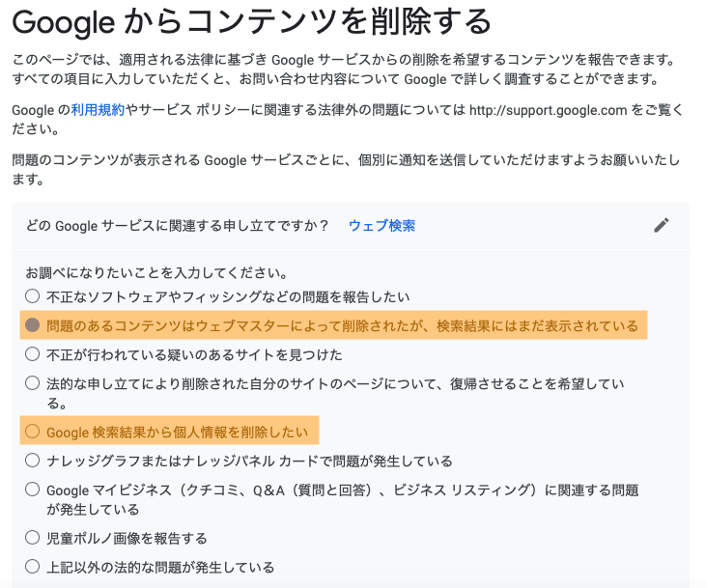Click the ウェブ検索 link
The width and height of the screenshot is (706, 588).
click(x=381, y=226)
